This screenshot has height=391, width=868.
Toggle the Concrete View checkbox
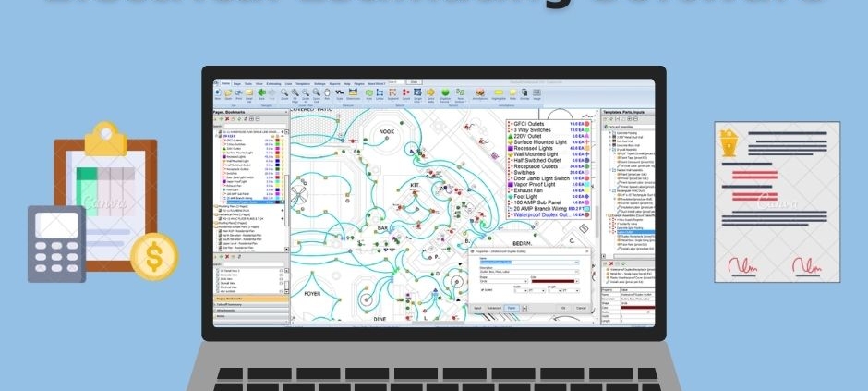(218, 275)
